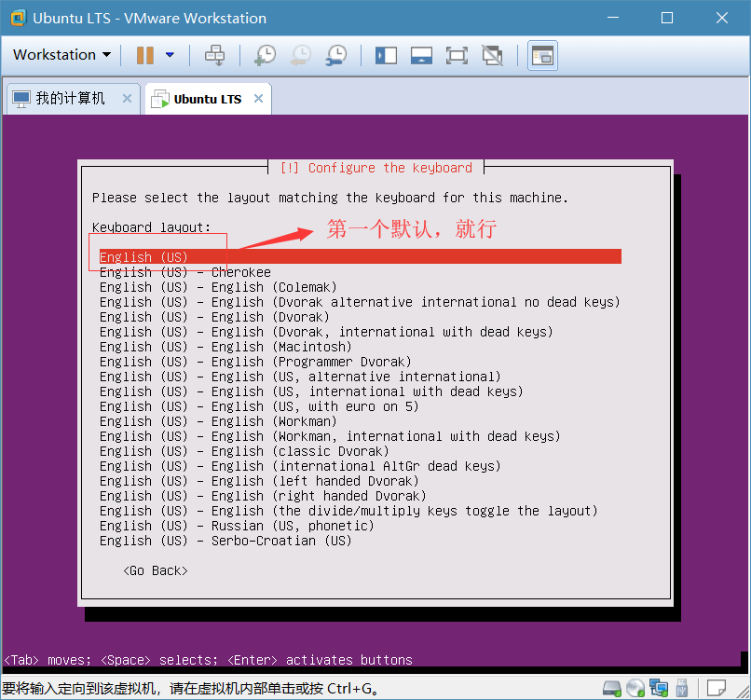Viewport: 751px width, 700px height.
Task: Take a snapshot of the virtual machine
Action: (x=265, y=55)
